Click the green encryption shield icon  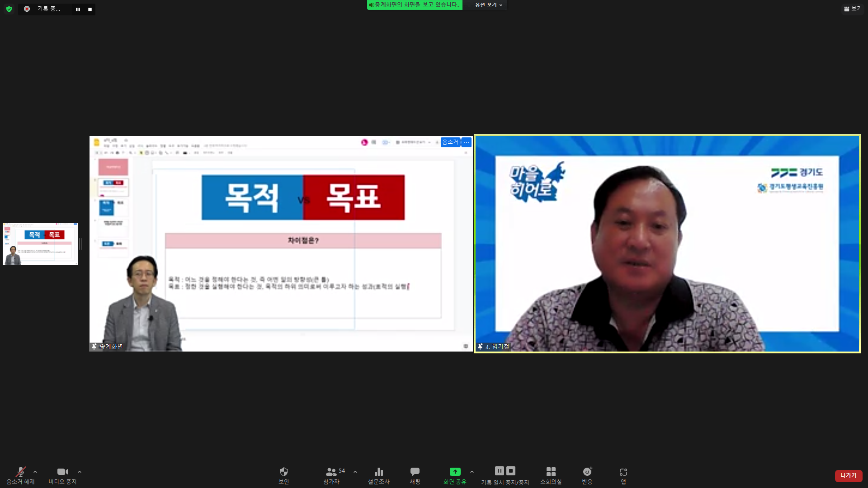pos(9,9)
